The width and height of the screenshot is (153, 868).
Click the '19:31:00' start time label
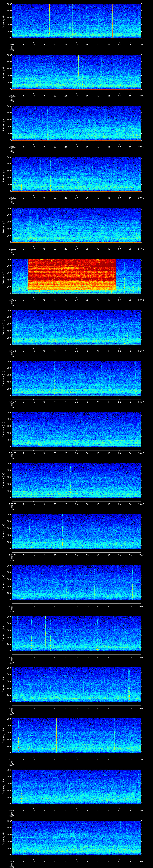(x=12, y=810)
